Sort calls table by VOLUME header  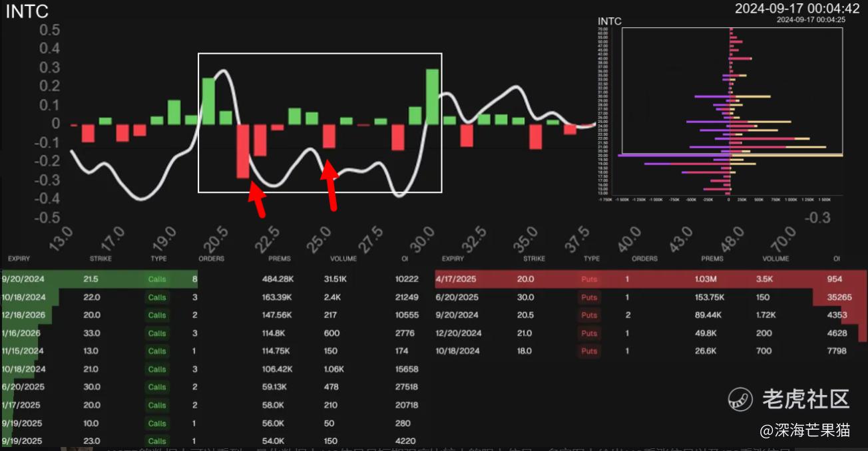[343, 259]
